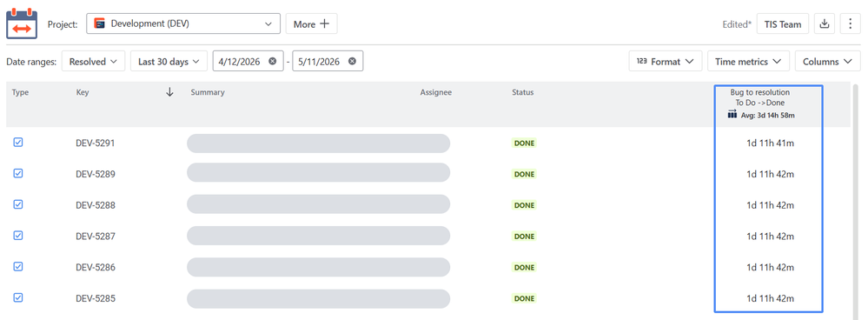The height and width of the screenshot is (320, 868).
Task: Open issue DEV-5287
Action: [96, 237]
